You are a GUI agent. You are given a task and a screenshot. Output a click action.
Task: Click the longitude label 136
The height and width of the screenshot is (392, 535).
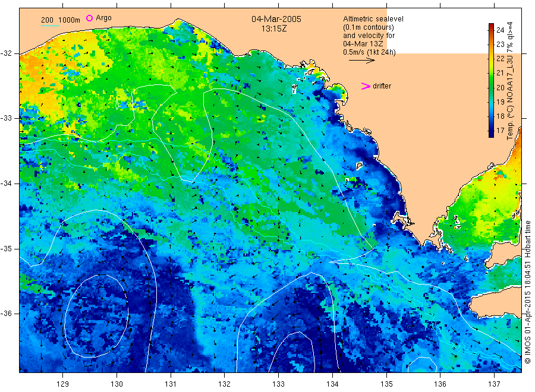tap(440, 384)
